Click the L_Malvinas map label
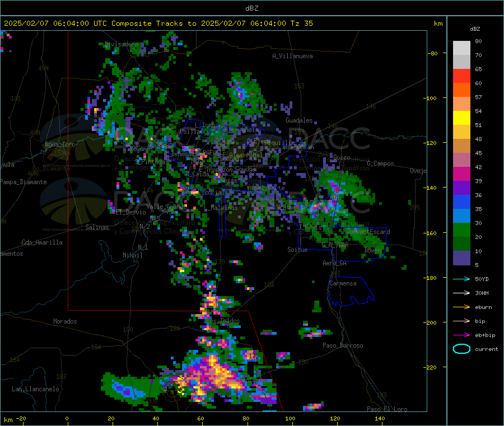 [221, 208]
